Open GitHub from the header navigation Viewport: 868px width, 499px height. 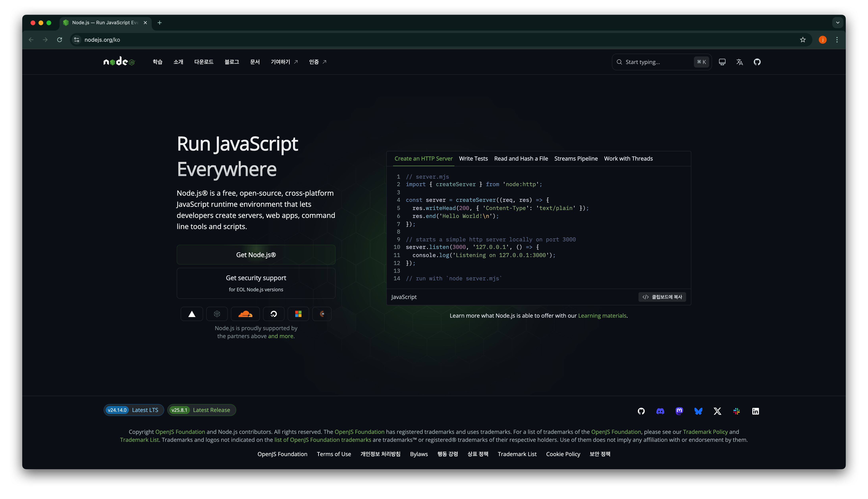point(757,62)
